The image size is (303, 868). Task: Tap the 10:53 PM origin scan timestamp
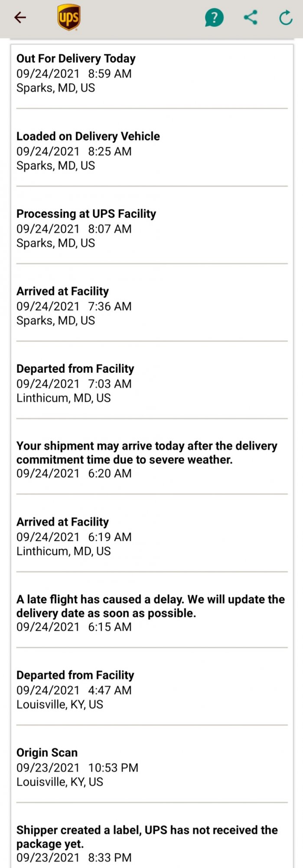pos(113,768)
